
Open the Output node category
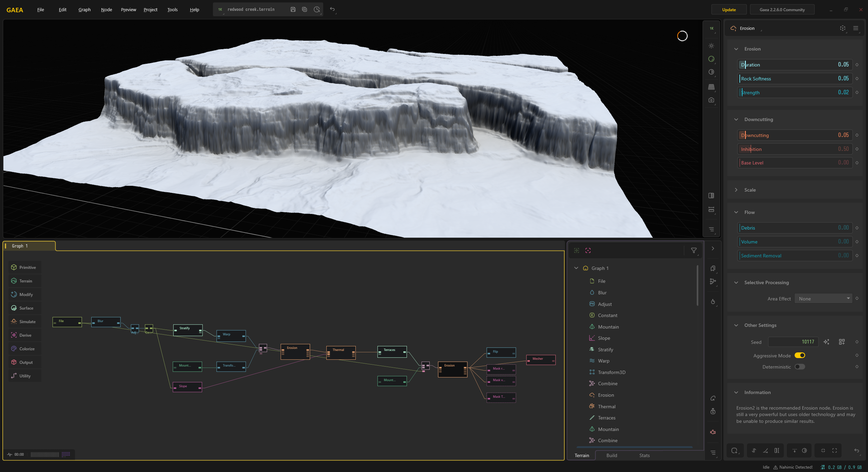tap(25, 362)
